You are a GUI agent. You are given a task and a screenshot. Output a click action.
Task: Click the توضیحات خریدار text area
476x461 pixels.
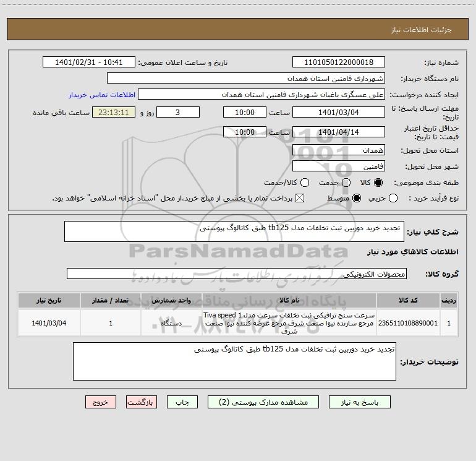click(234, 361)
